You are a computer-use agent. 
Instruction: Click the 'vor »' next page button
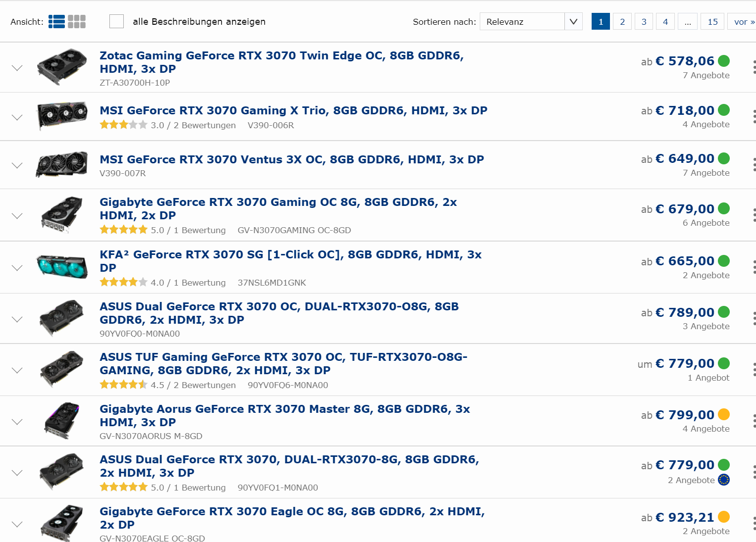(743, 22)
